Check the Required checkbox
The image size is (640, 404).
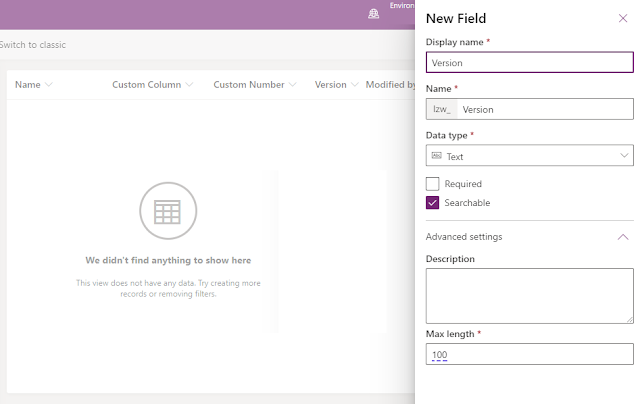(433, 184)
